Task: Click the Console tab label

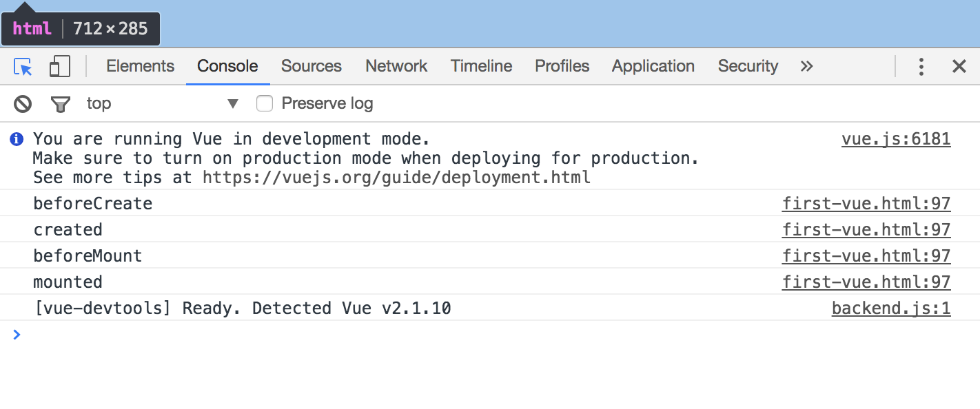Action: pyautogui.click(x=227, y=66)
